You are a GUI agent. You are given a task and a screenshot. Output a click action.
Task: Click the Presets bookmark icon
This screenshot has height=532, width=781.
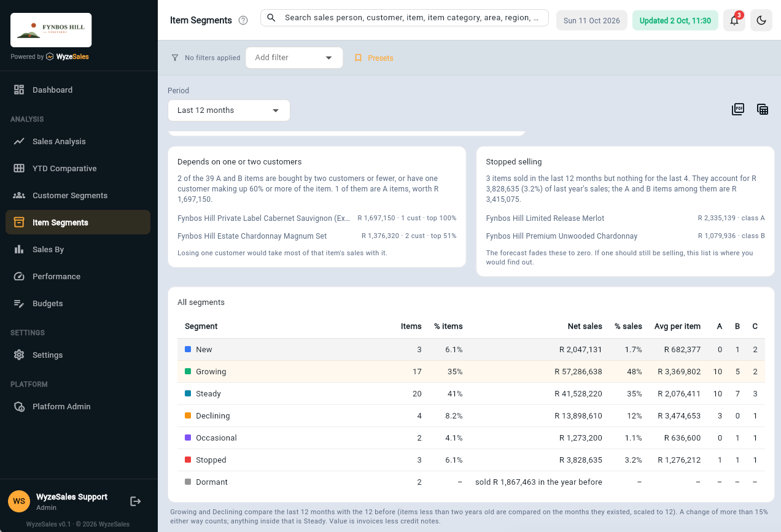359,58
